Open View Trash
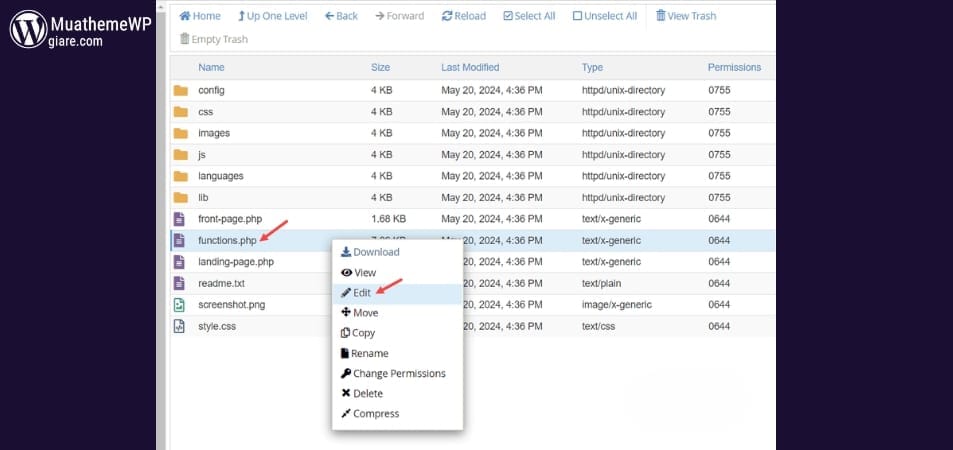 coord(686,16)
